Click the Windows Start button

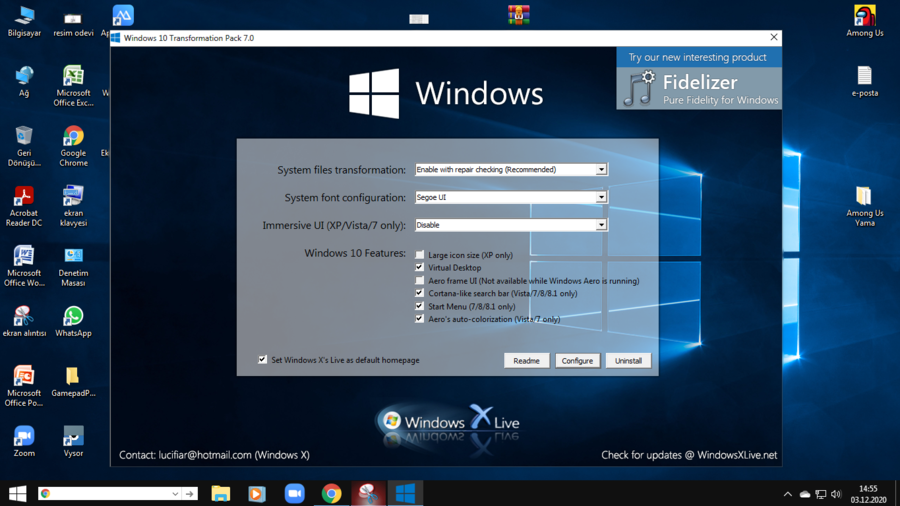pos(17,493)
